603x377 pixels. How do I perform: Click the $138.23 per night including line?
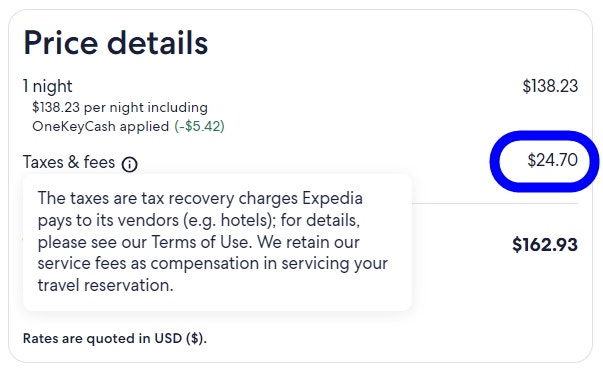(120, 107)
